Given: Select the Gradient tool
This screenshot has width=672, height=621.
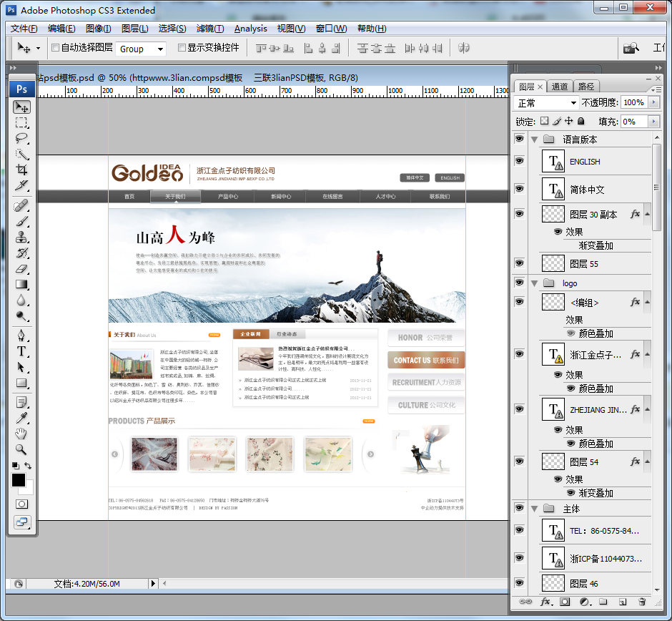Looking at the screenshot, I should point(21,284).
